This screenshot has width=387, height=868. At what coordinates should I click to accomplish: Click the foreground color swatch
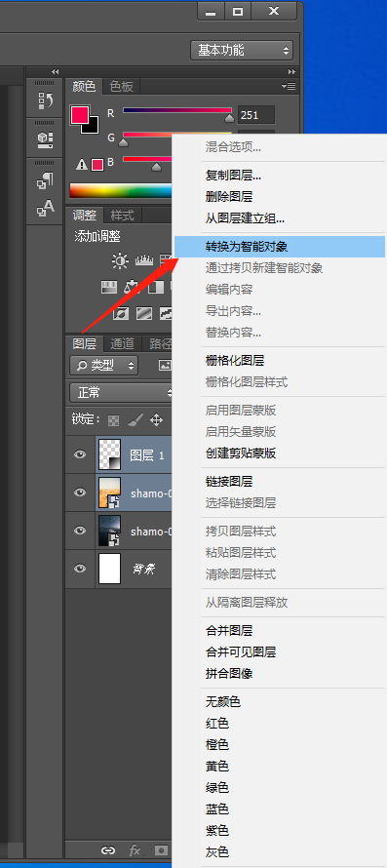point(80,115)
